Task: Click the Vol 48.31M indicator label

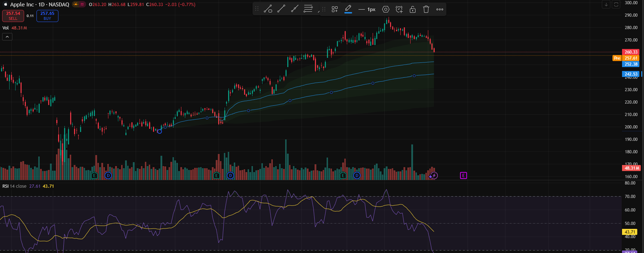Action: [15, 28]
